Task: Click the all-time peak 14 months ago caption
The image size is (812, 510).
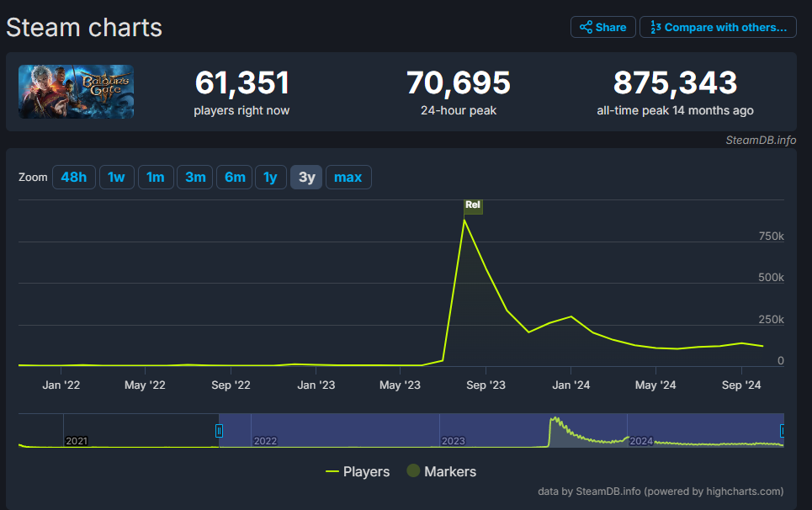Action: (x=676, y=110)
